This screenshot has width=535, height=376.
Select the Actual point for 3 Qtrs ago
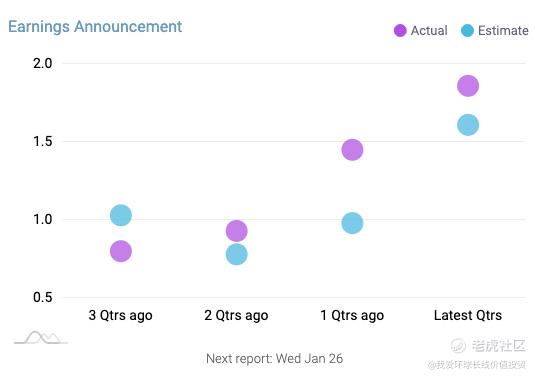[x=121, y=251]
